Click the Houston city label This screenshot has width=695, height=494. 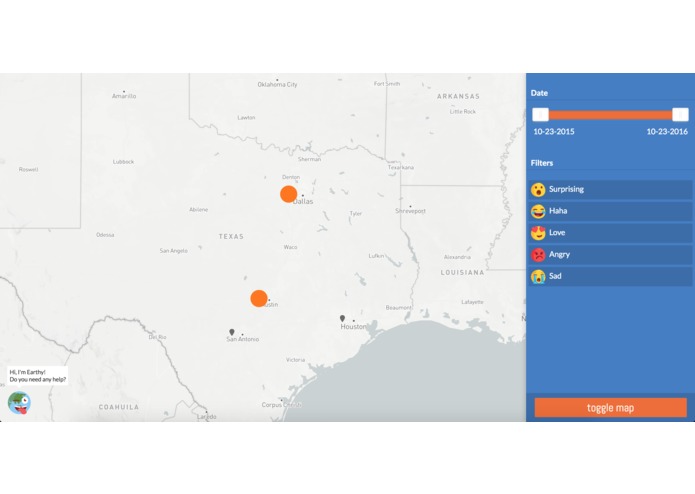353,327
